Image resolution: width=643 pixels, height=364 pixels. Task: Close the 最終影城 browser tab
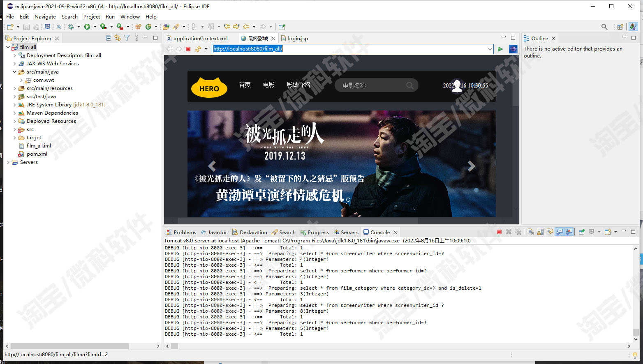pyautogui.click(x=273, y=38)
